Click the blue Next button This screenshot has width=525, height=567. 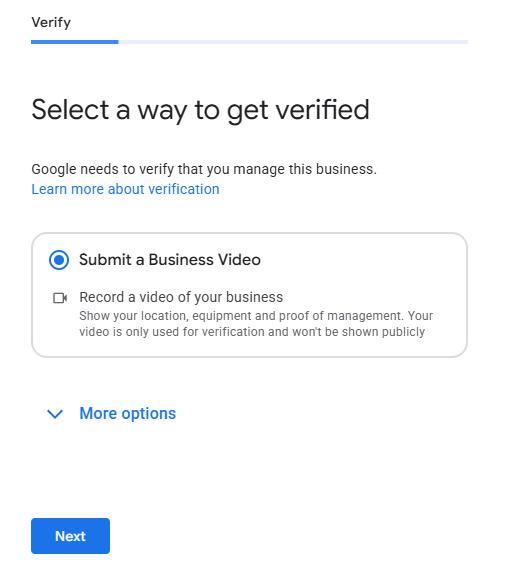click(71, 536)
